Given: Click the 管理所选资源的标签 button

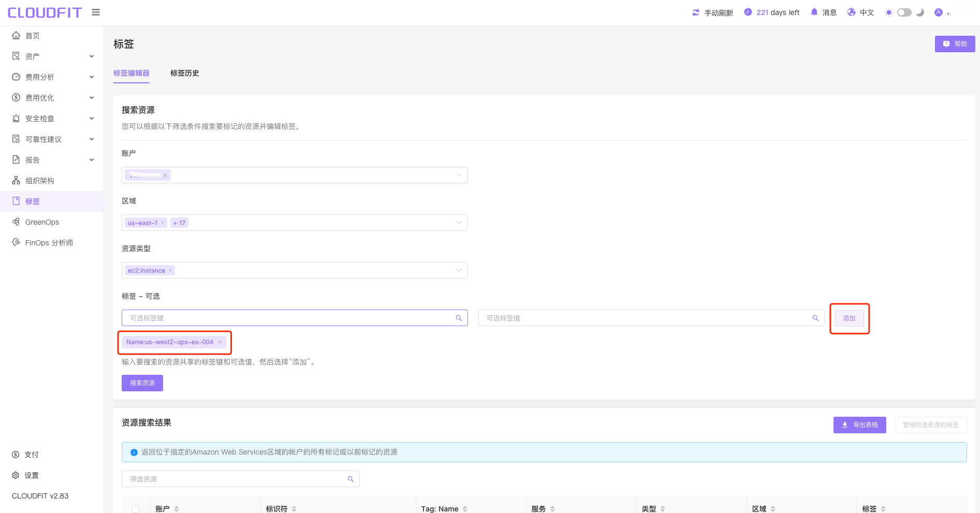Looking at the screenshot, I should [930, 425].
